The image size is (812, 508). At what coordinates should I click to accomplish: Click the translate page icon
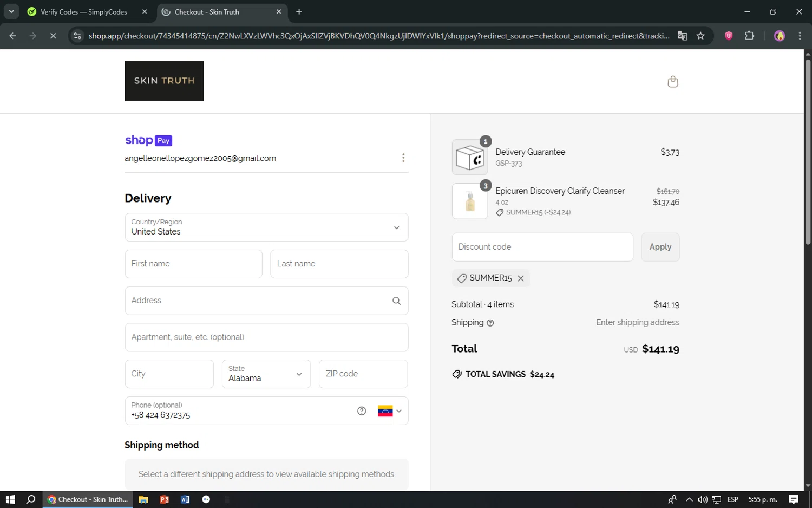pos(683,36)
